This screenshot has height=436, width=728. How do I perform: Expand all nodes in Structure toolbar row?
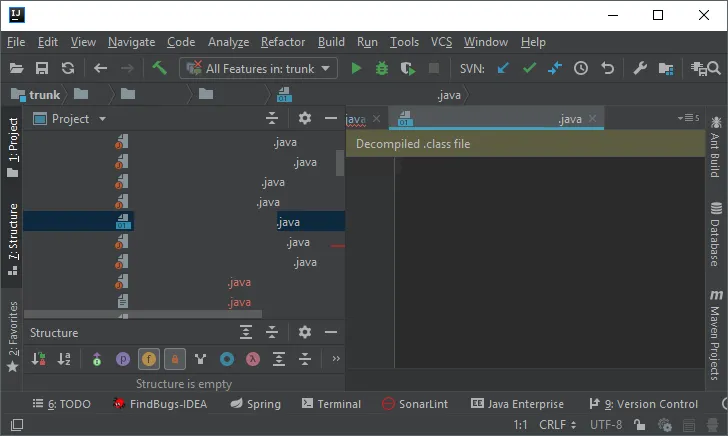tap(279, 359)
